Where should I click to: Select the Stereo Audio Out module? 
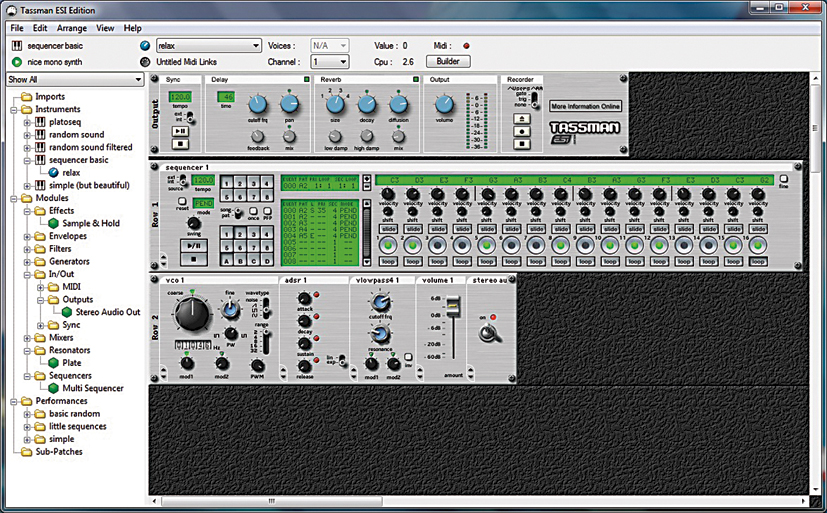[x=108, y=312]
